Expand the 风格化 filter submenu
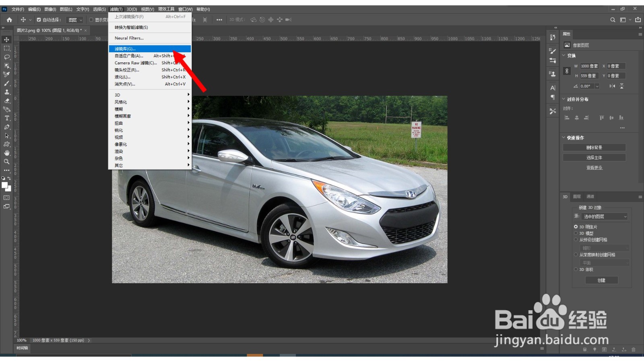 [x=150, y=102]
